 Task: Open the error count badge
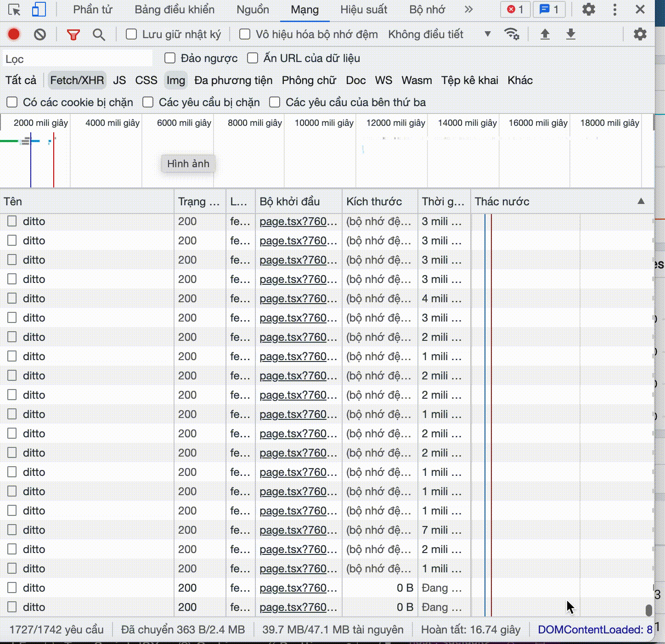[515, 9]
